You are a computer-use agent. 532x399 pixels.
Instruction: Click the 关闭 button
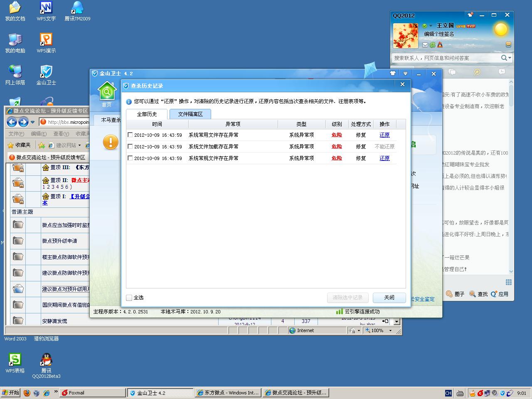click(389, 298)
